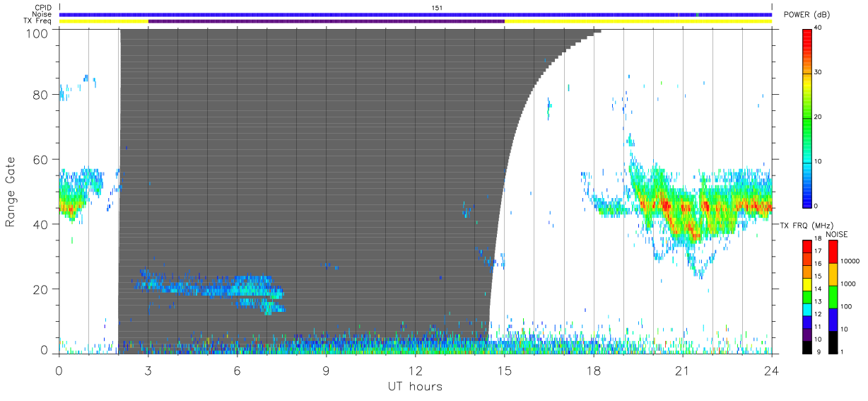
Task: Click the blue Noise strip at top
Action: pyautogui.click(x=416, y=14)
